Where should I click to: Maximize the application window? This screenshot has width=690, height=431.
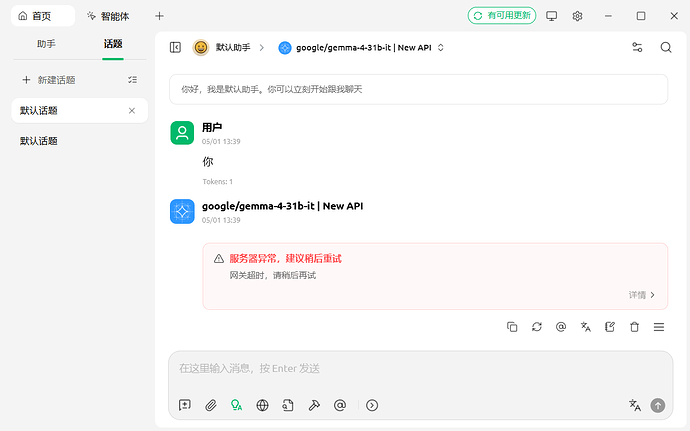(x=641, y=16)
